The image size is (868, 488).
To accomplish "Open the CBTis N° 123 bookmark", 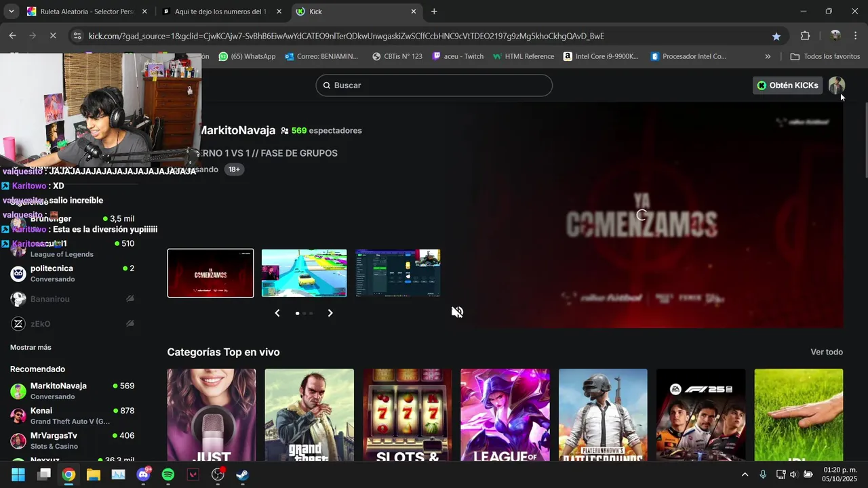I will [x=397, y=56].
